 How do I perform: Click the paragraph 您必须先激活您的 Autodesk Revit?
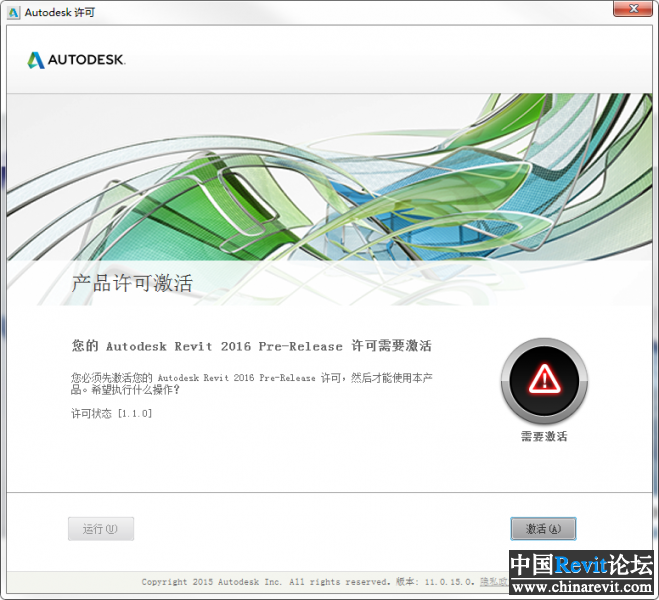(x=251, y=384)
